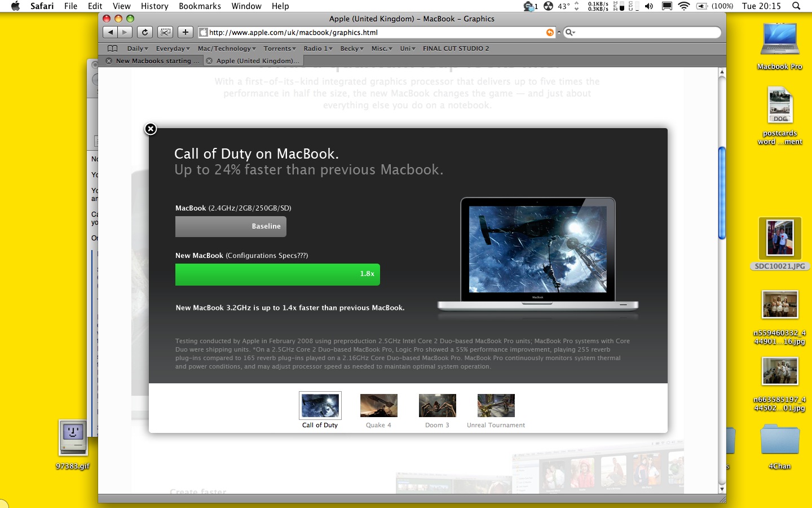The width and height of the screenshot is (812, 508).
Task: Open the Help menu
Action: click(280, 6)
